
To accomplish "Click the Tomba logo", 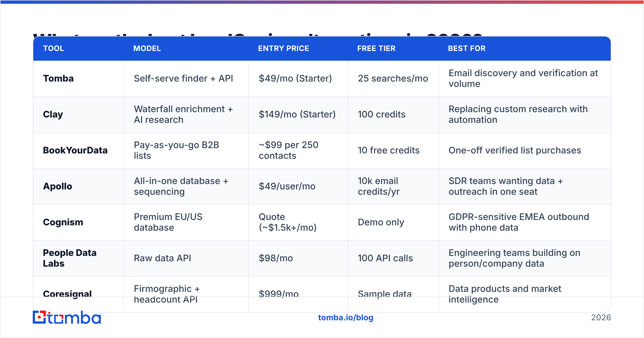I will click(67, 317).
